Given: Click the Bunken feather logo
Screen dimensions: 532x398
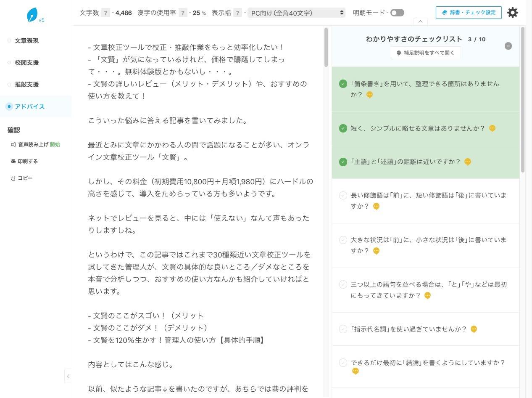Looking at the screenshot, I should (32, 15).
